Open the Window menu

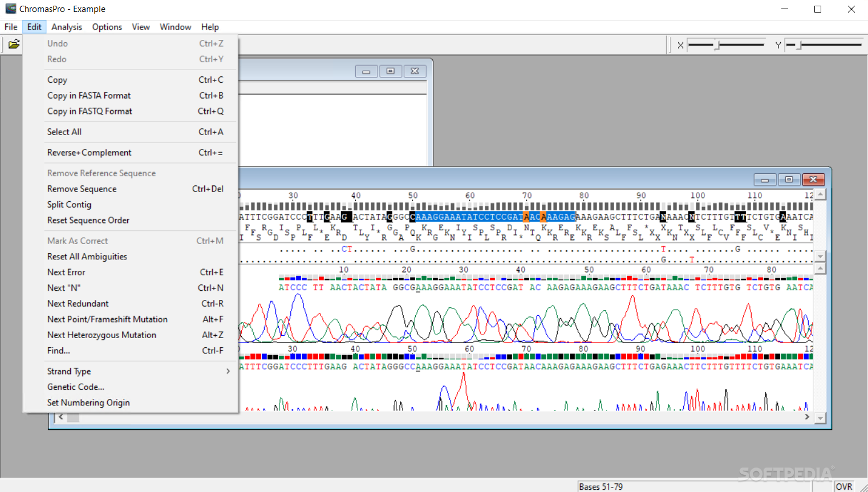click(175, 27)
